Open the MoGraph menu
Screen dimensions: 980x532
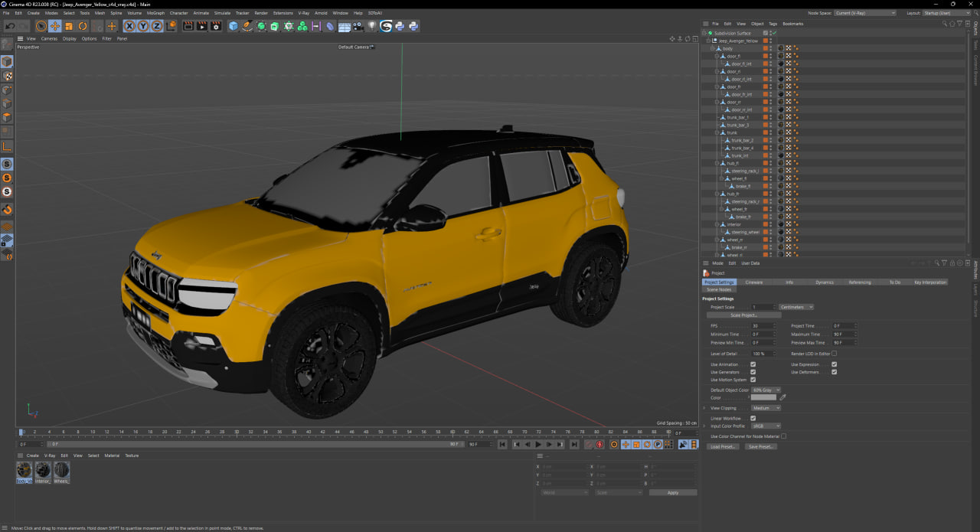point(155,13)
